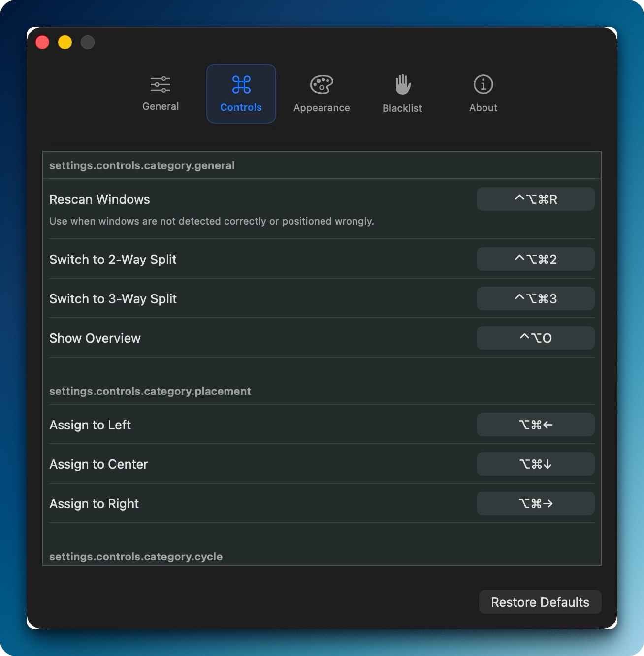Select the Switch to 2-Way Split label
Screen dimensions: 644x656
113,260
